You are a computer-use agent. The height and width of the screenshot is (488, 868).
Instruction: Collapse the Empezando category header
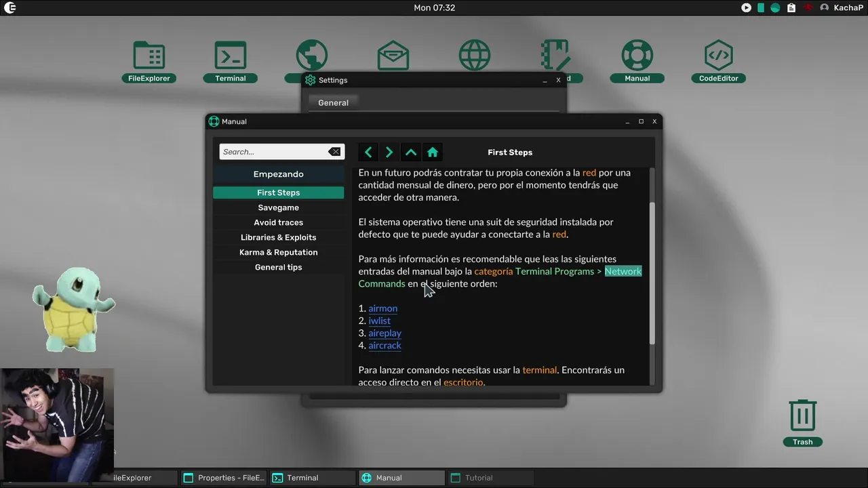point(278,174)
